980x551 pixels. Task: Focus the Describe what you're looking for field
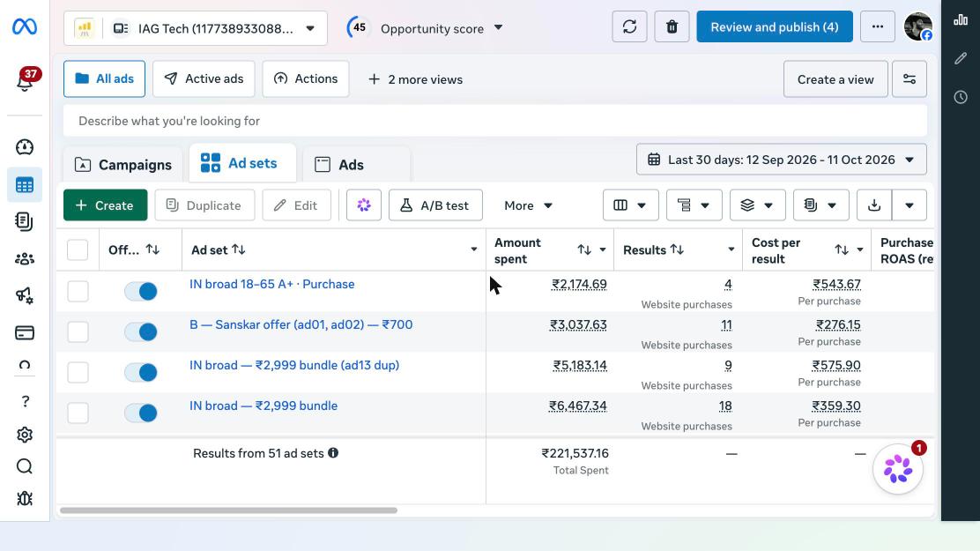tap(495, 121)
